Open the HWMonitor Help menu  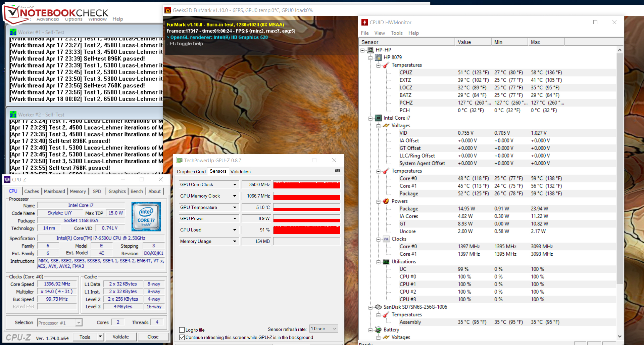[413, 33]
